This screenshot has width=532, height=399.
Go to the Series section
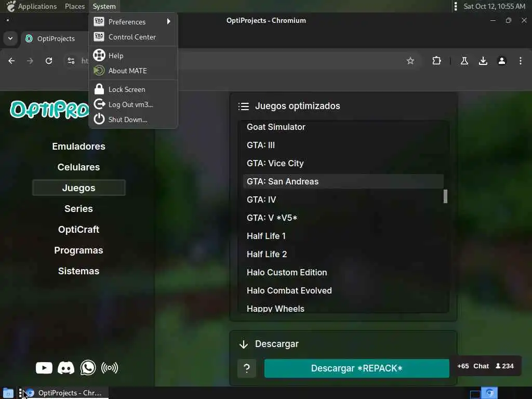click(x=79, y=209)
